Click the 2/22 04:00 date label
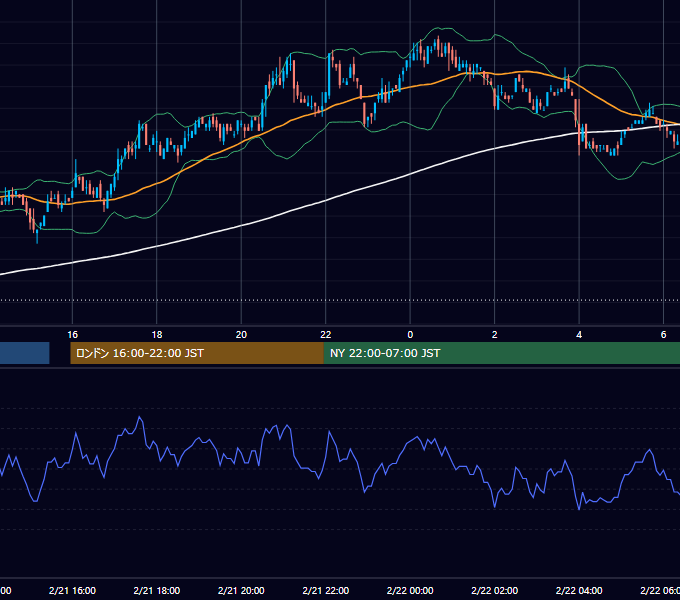Screen dimensions: 680x600 click(x=579, y=590)
